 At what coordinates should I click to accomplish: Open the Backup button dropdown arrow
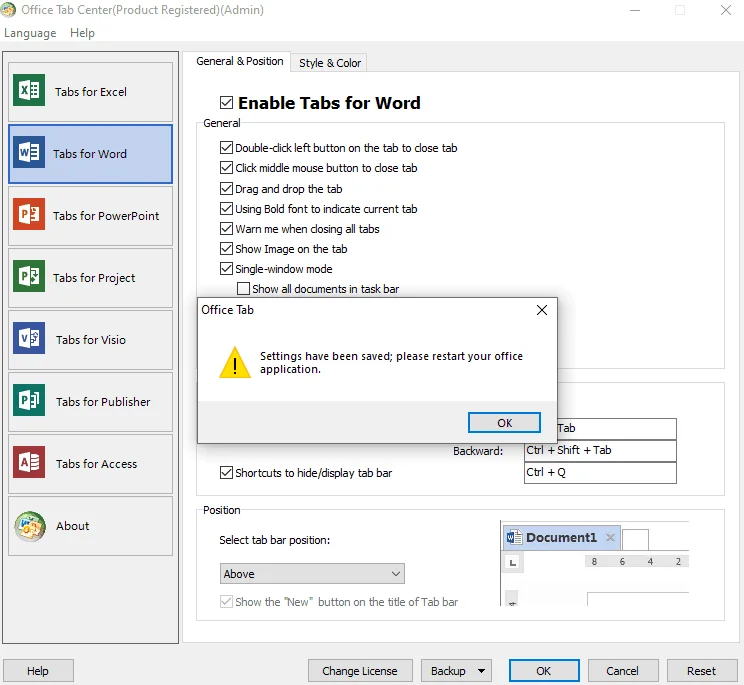coord(481,671)
